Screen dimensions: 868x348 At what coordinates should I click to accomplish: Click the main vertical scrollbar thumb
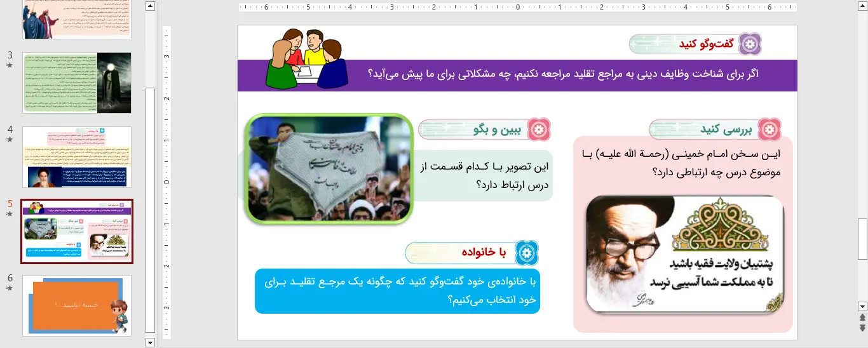(862, 238)
